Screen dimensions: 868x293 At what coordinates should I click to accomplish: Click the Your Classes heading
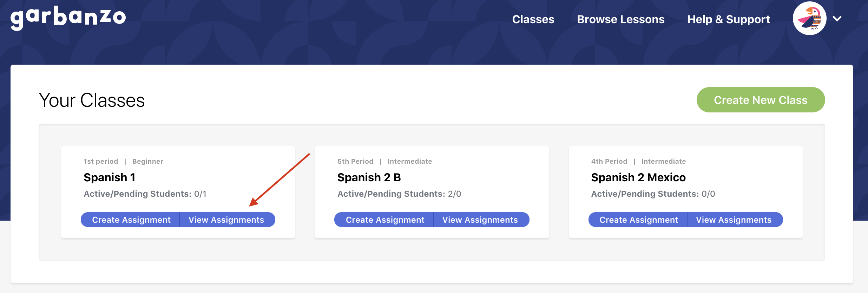coord(92,100)
